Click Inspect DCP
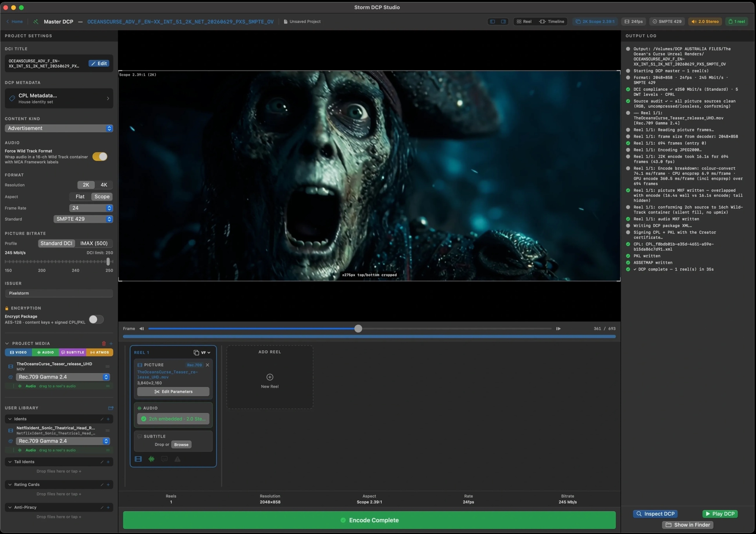The height and width of the screenshot is (534, 756). tap(655, 514)
